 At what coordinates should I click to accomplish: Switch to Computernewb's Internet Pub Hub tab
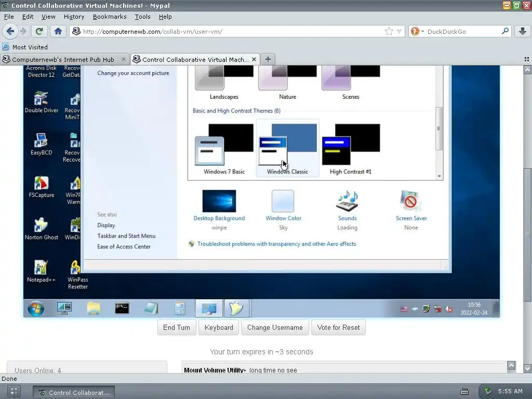click(64, 59)
